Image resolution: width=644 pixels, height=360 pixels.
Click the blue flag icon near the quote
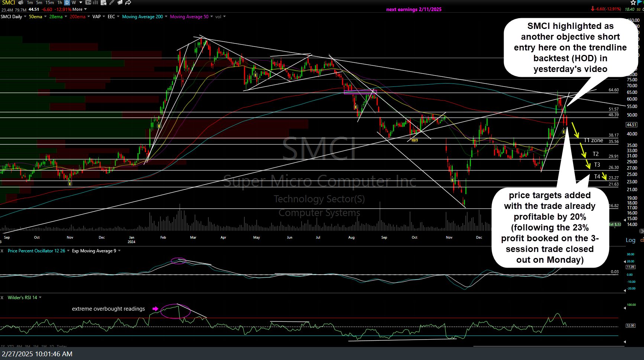coord(640,3)
